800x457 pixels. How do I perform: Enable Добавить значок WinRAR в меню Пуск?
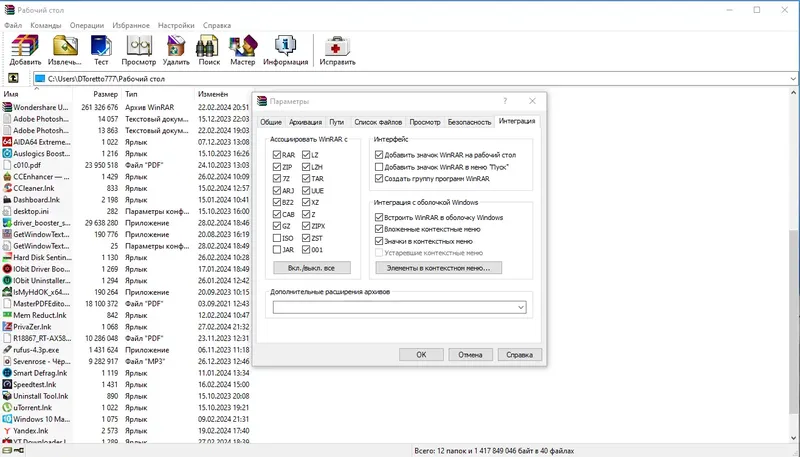click(x=379, y=167)
